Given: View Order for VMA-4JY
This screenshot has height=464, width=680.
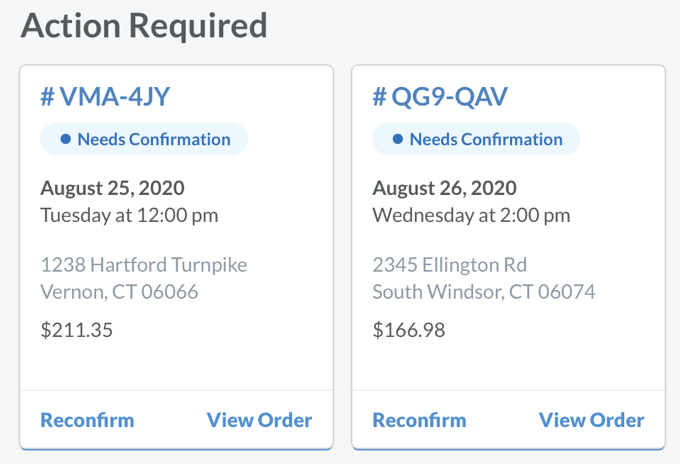Looking at the screenshot, I should 259,420.
